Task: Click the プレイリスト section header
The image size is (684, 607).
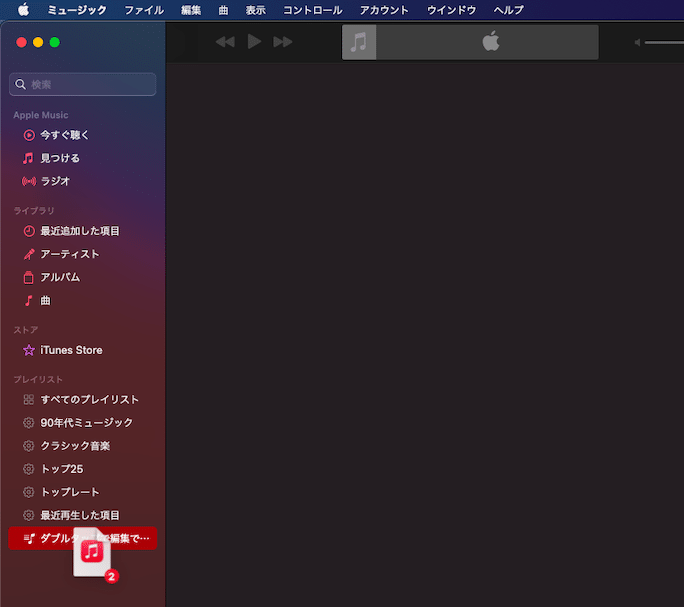Action: coord(38,379)
